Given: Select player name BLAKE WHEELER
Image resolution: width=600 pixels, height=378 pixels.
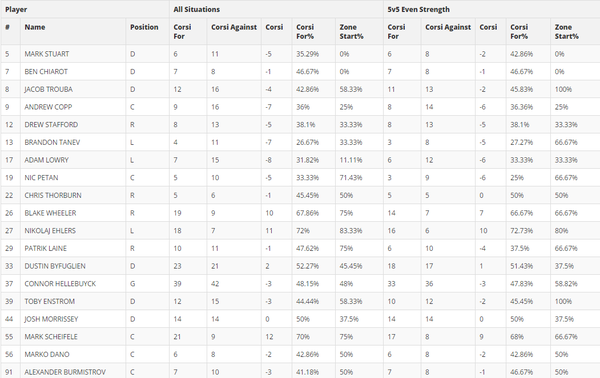Looking at the screenshot, I should tap(50, 213).
